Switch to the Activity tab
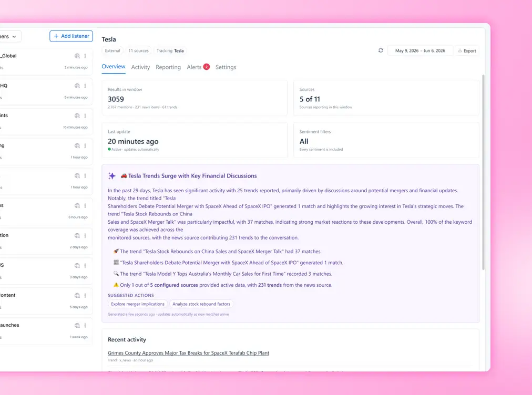This screenshot has width=532, height=395. tap(140, 67)
